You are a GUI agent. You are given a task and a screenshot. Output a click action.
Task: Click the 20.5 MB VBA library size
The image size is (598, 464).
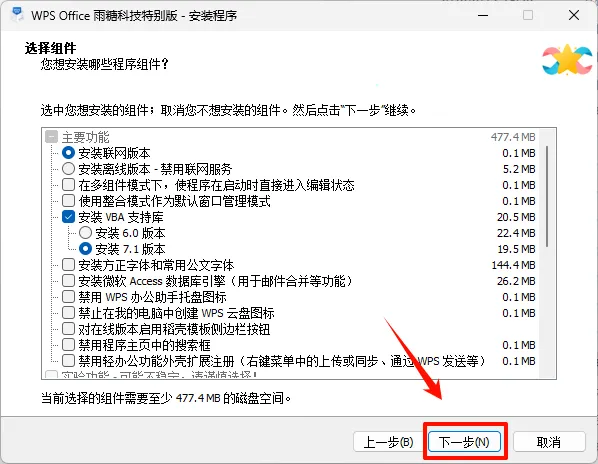(516, 217)
